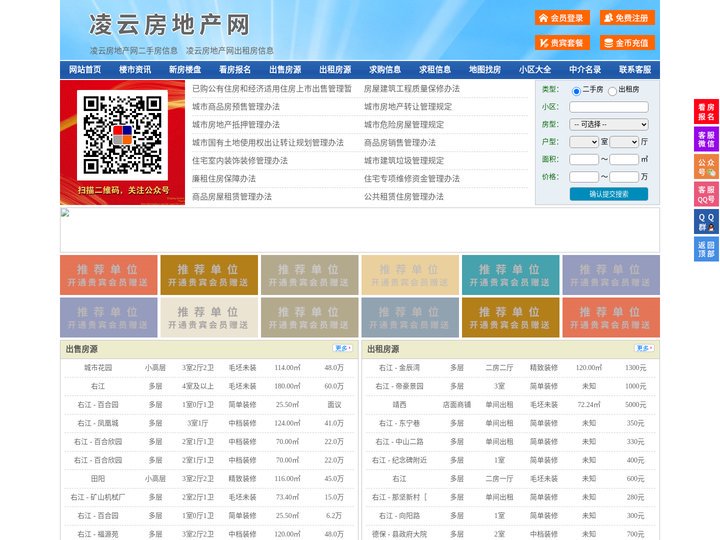Open 凌云房地产网二手房信息 header link

(x=134, y=51)
